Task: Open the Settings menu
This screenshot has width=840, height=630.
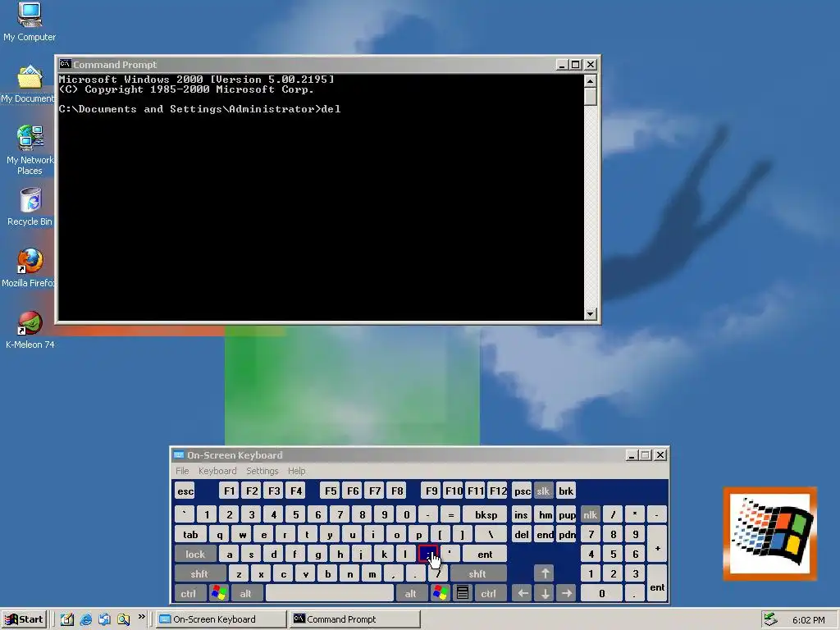Action: pos(262,471)
